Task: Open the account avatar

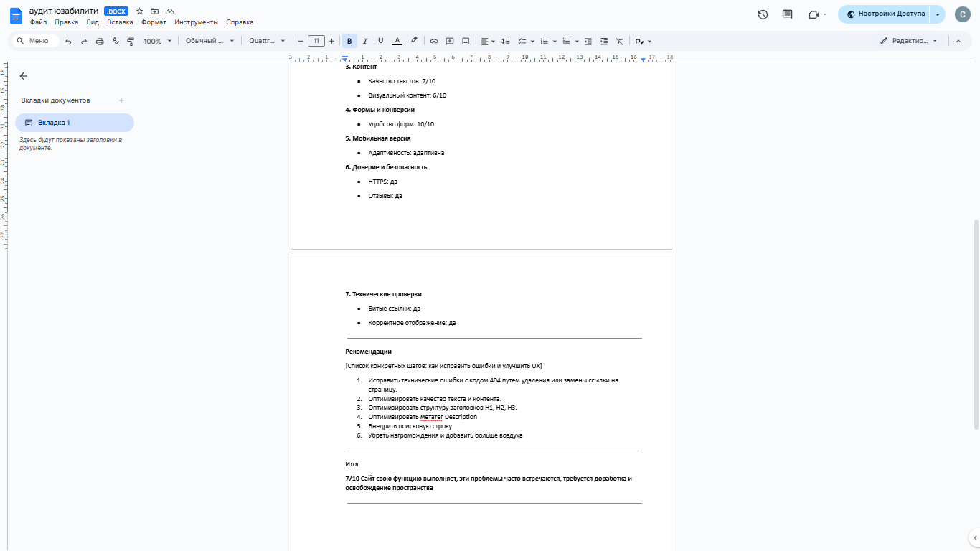Action: click(962, 14)
